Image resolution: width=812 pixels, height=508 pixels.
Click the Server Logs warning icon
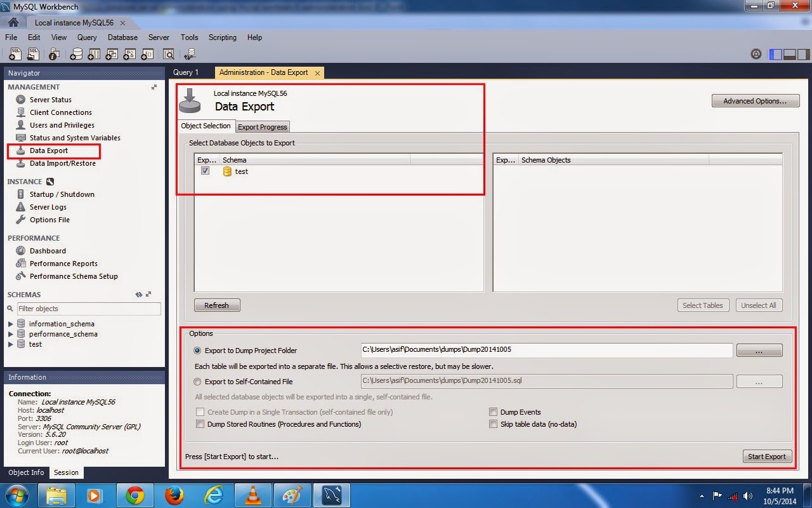coord(21,207)
